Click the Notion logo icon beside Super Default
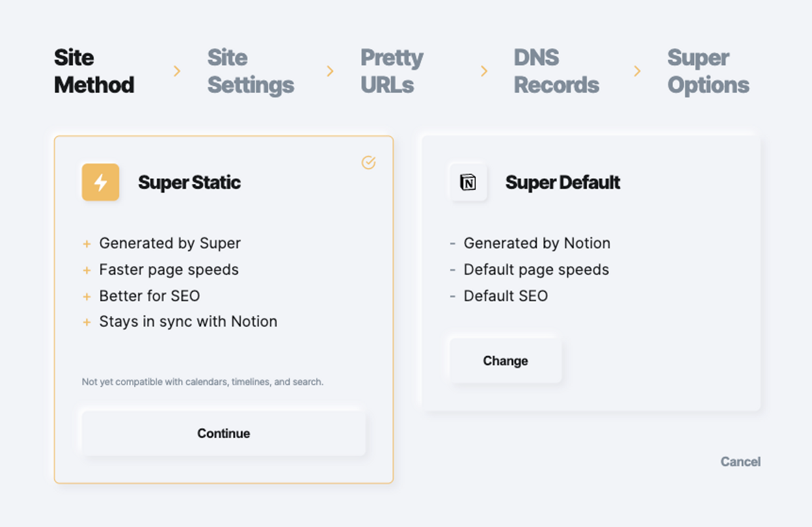 [468, 182]
